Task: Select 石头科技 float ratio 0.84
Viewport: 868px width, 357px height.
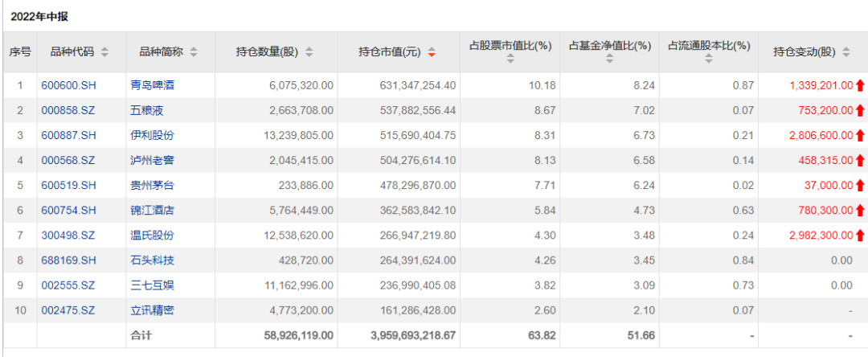Action: (744, 261)
